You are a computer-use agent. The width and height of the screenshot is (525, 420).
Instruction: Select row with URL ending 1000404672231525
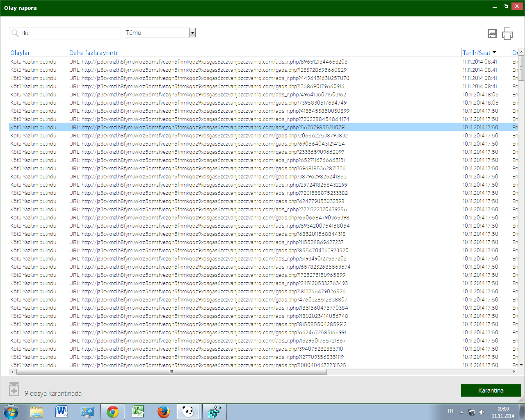click(263, 365)
